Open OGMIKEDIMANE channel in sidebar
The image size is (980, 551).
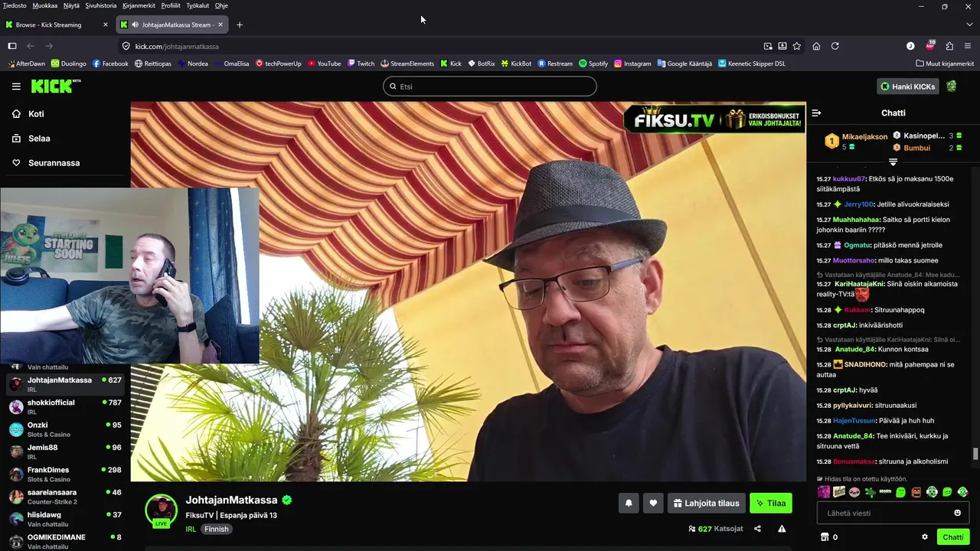[65, 541]
